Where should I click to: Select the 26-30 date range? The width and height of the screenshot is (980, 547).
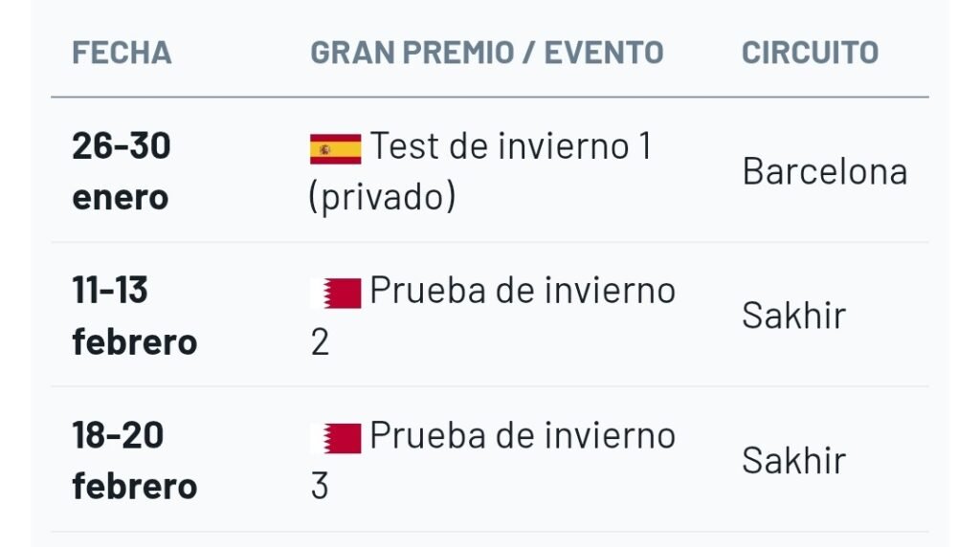pos(122,146)
